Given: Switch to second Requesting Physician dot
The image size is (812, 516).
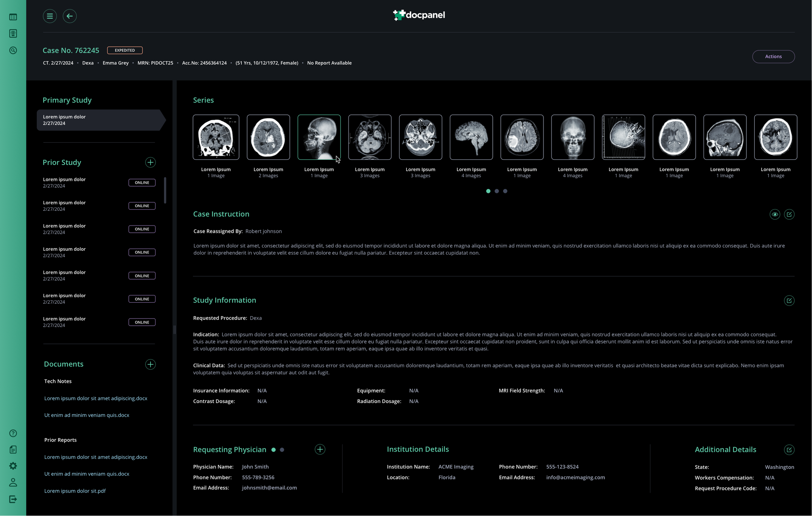Looking at the screenshot, I should click(x=282, y=450).
